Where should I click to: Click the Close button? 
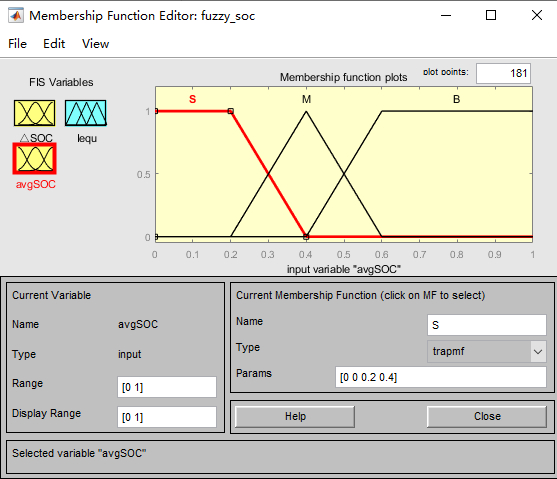point(487,416)
